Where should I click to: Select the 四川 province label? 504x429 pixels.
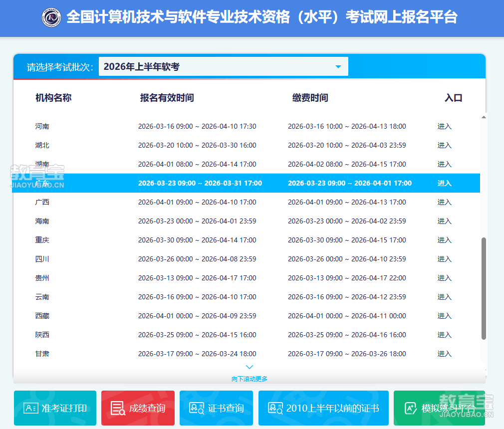42,259
